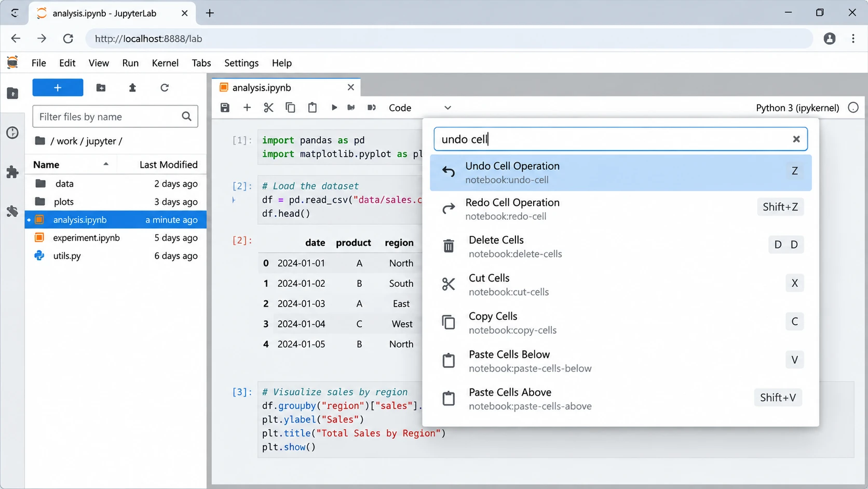Viewport: 868px width, 489px height.
Task: Clear the command palette search text
Action: [796, 139]
